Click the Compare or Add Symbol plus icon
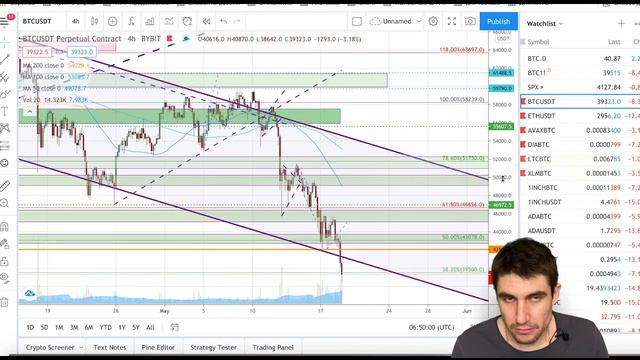 click(112, 21)
